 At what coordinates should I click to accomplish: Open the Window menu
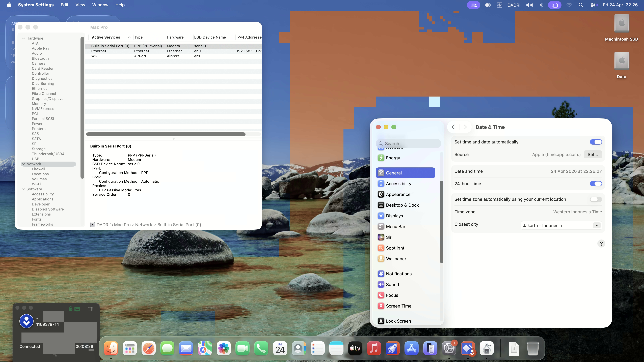click(100, 5)
